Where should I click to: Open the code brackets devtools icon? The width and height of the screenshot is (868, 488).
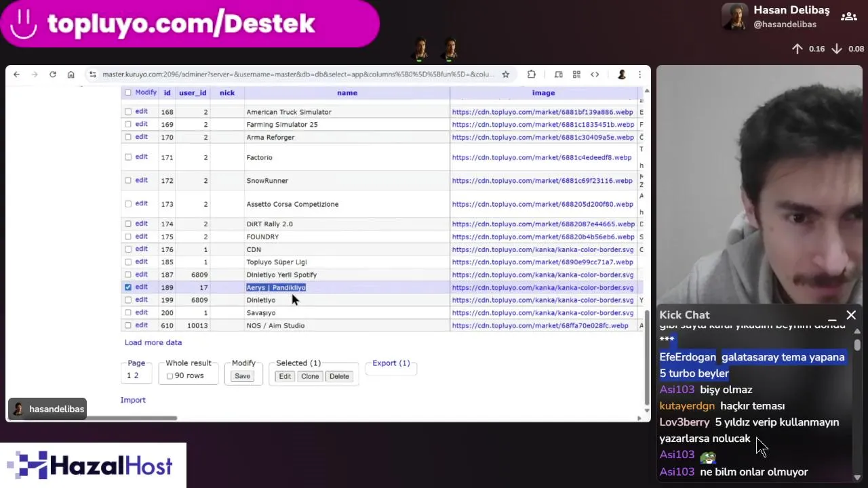(x=595, y=75)
